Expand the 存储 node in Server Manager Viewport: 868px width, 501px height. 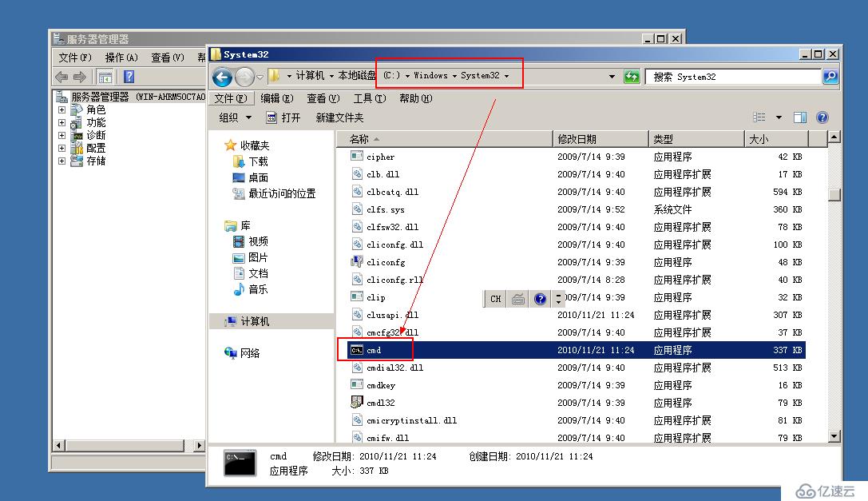pos(62,161)
